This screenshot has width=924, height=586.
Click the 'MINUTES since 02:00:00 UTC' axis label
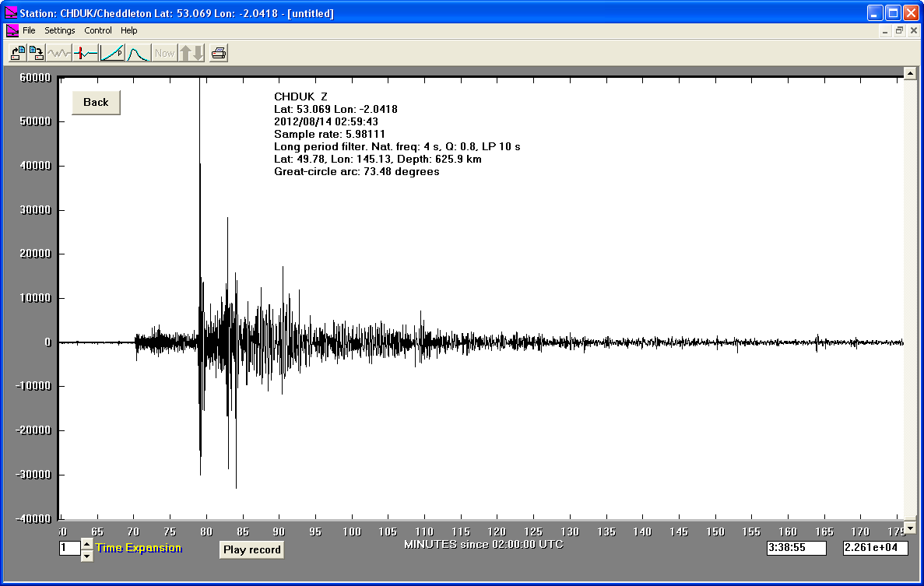pyautogui.click(x=483, y=544)
